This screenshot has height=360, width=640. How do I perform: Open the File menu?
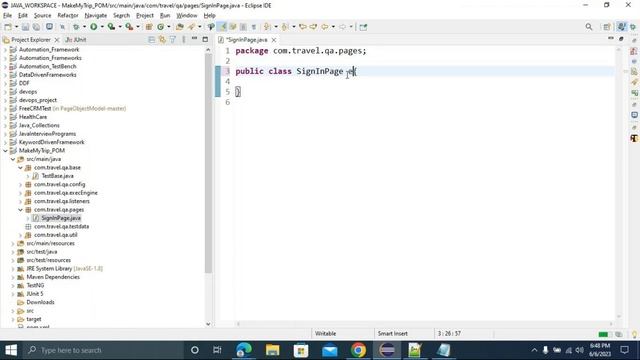[x=7, y=16]
